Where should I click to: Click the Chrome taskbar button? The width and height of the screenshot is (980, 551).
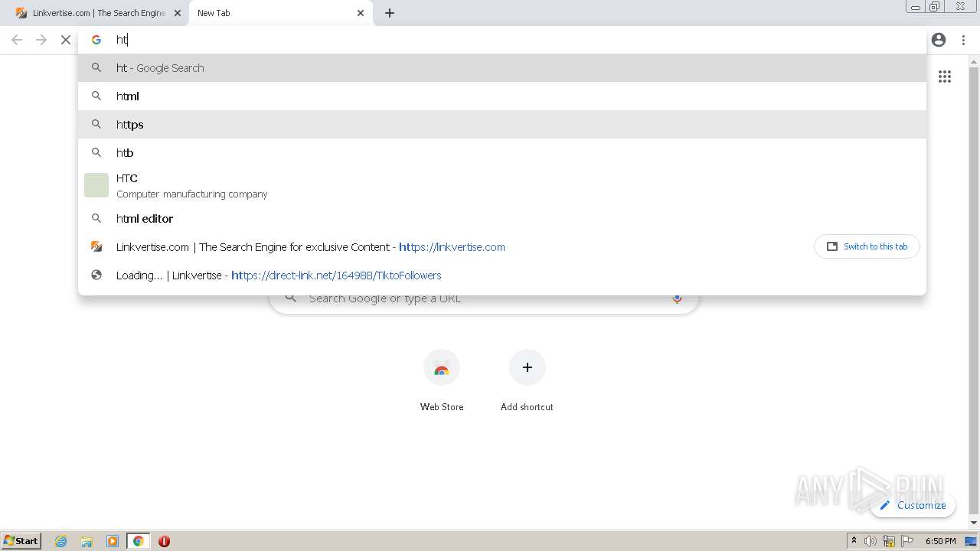pos(139,541)
